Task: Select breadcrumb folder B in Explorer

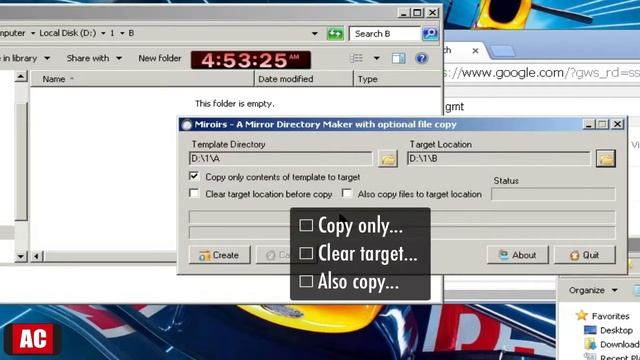Action: tap(131, 33)
